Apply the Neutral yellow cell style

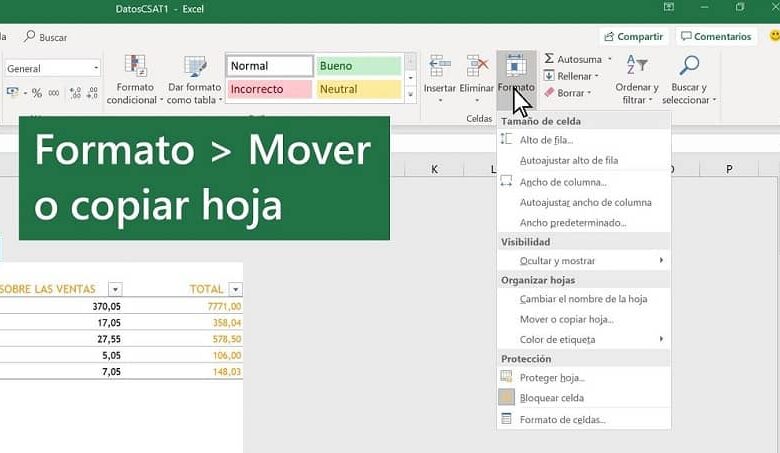(x=359, y=89)
